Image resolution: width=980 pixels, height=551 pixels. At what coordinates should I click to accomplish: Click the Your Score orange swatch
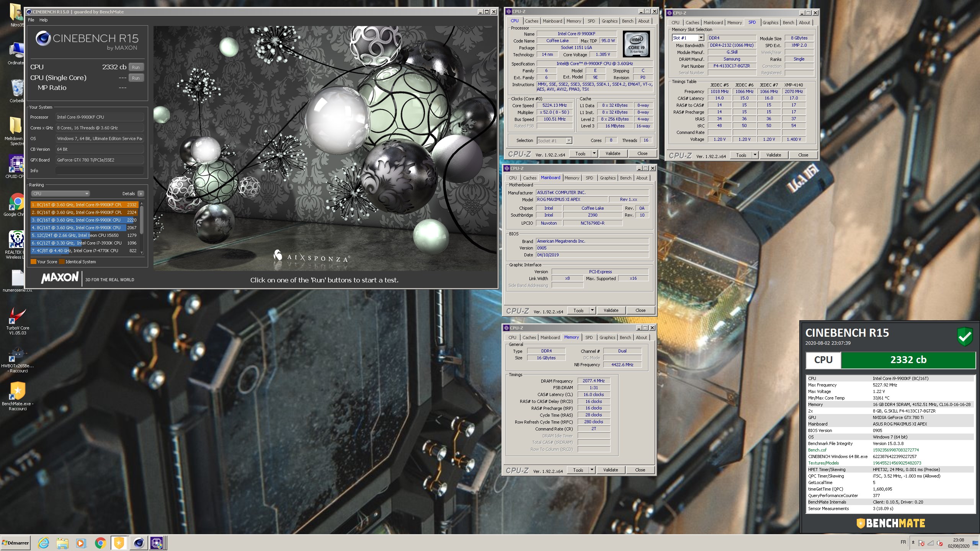[x=33, y=262]
